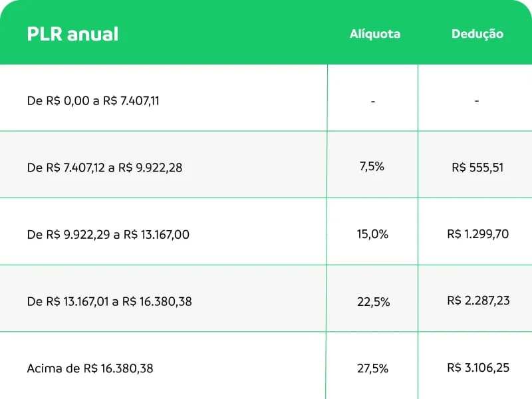Screen dimensions: 532x399
Task: Select the 15,0% rate cell
Action: [372, 234]
